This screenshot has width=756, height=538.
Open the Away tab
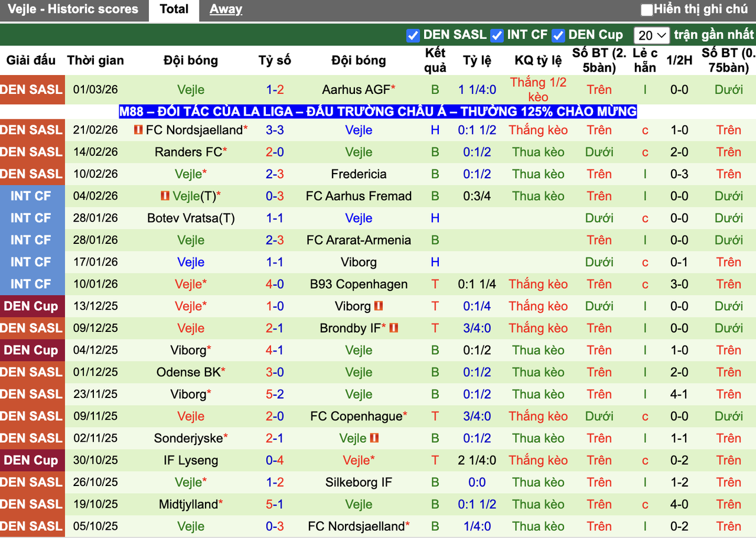click(226, 9)
